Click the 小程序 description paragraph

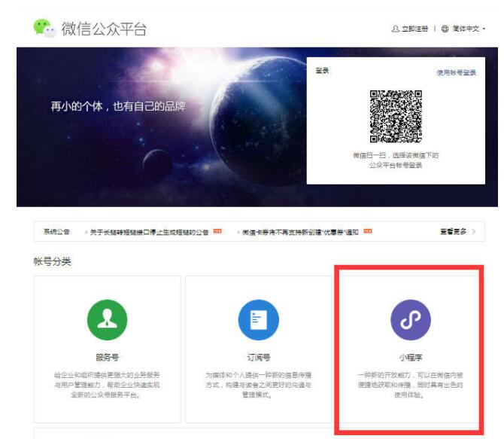click(x=411, y=385)
